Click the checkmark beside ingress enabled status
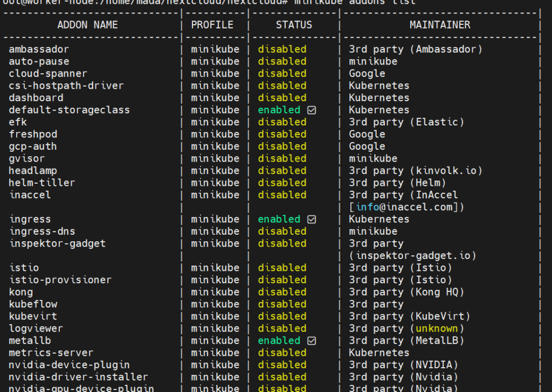The height and width of the screenshot is (392, 552). click(311, 219)
